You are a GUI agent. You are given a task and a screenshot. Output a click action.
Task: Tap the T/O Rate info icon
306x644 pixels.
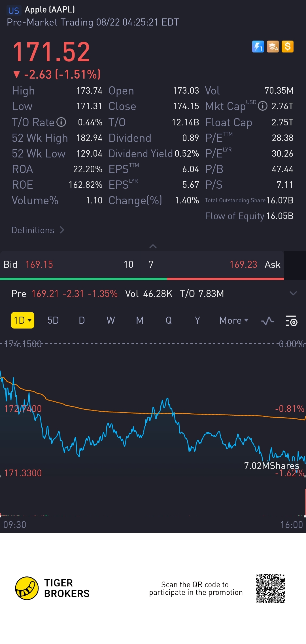[x=61, y=122]
